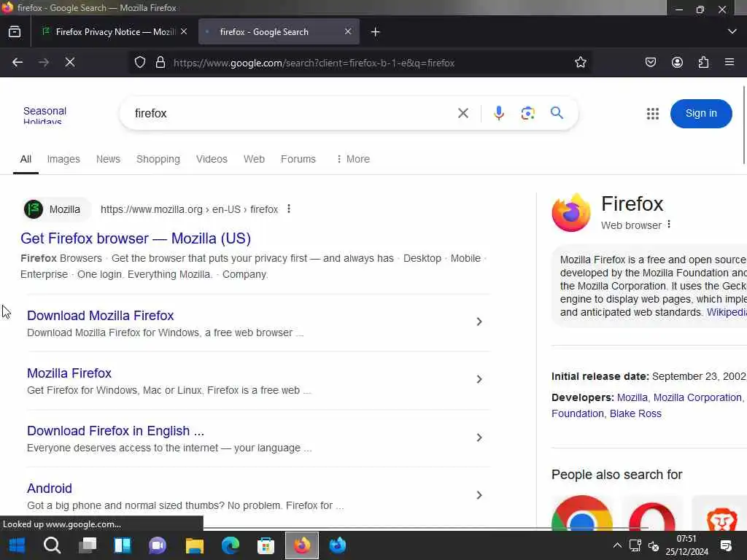Open the Google apps grid
The width and height of the screenshot is (747, 560).
[x=653, y=113]
